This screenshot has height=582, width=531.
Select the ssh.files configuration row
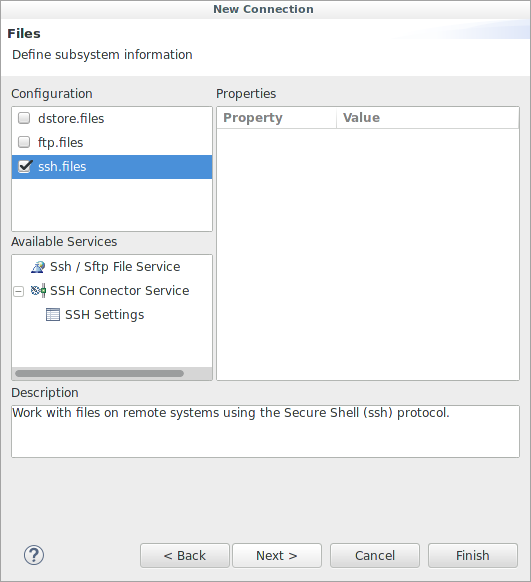(x=112, y=167)
